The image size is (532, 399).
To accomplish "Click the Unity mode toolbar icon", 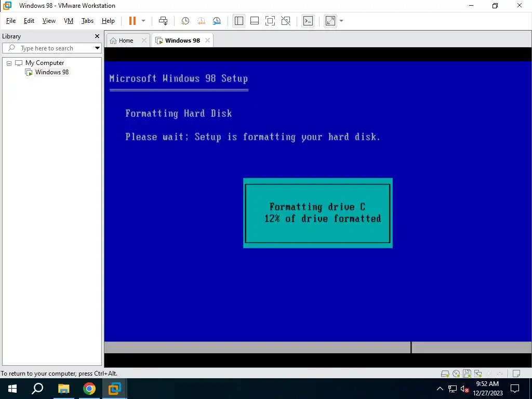I will click(286, 21).
